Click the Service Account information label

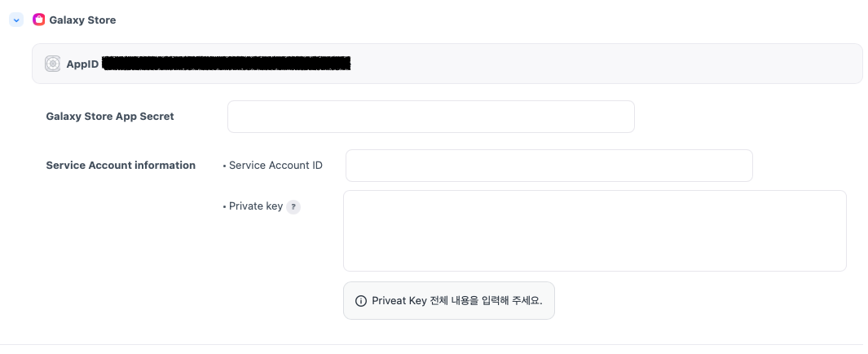(x=121, y=165)
